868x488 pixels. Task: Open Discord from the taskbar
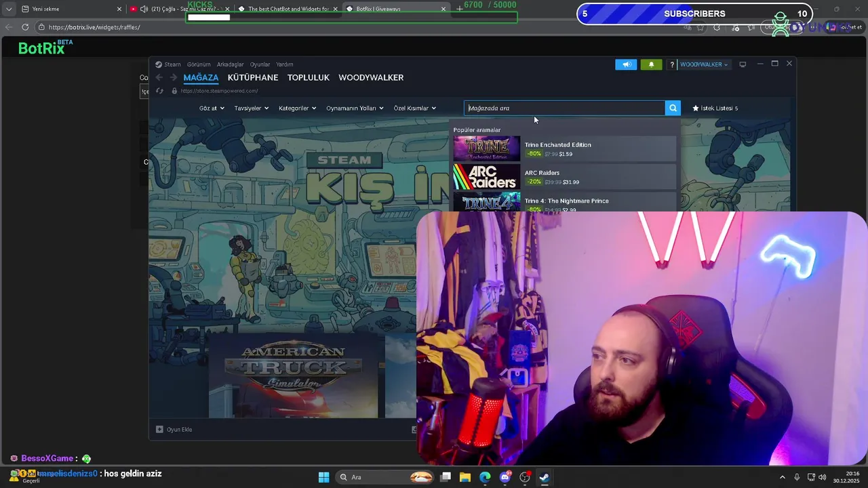505,477
